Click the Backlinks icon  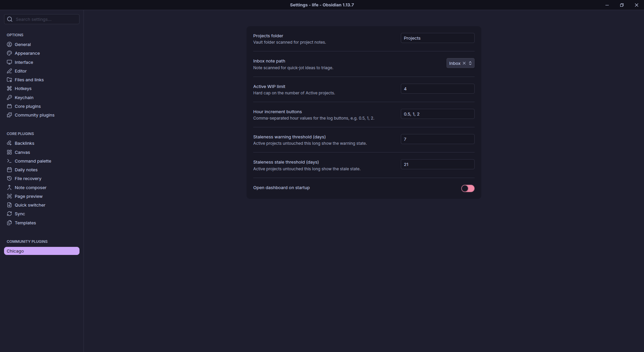pyautogui.click(x=9, y=143)
